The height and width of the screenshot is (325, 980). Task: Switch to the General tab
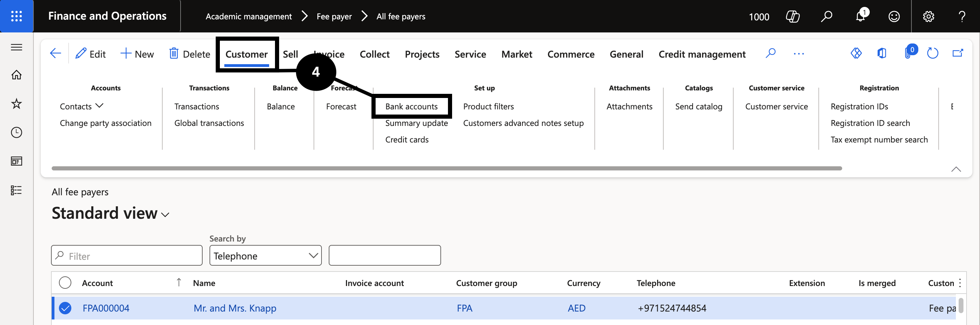click(x=626, y=54)
